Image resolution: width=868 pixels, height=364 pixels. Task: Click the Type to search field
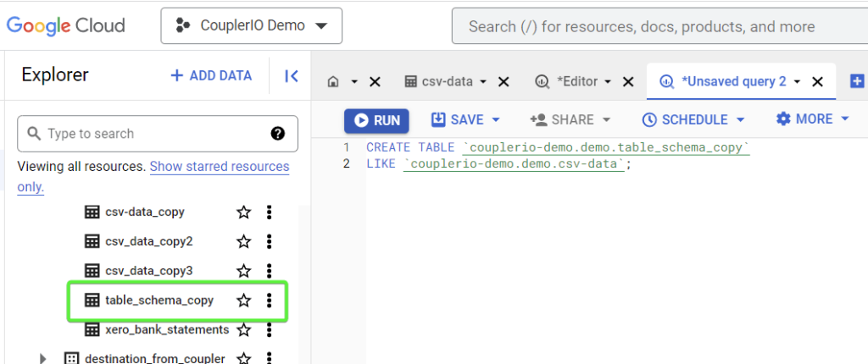point(157,133)
